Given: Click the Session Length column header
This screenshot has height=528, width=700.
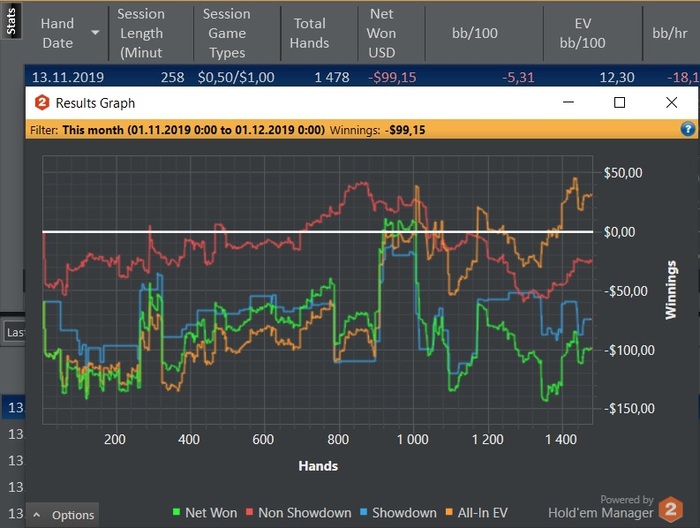Looking at the screenshot, I should tap(140, 33).
